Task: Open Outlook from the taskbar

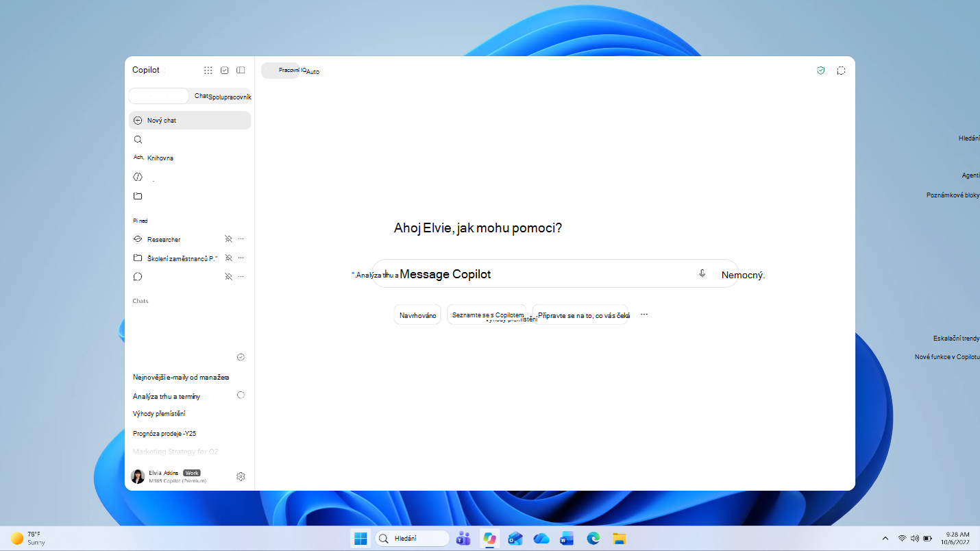Action: coord(515,539)
